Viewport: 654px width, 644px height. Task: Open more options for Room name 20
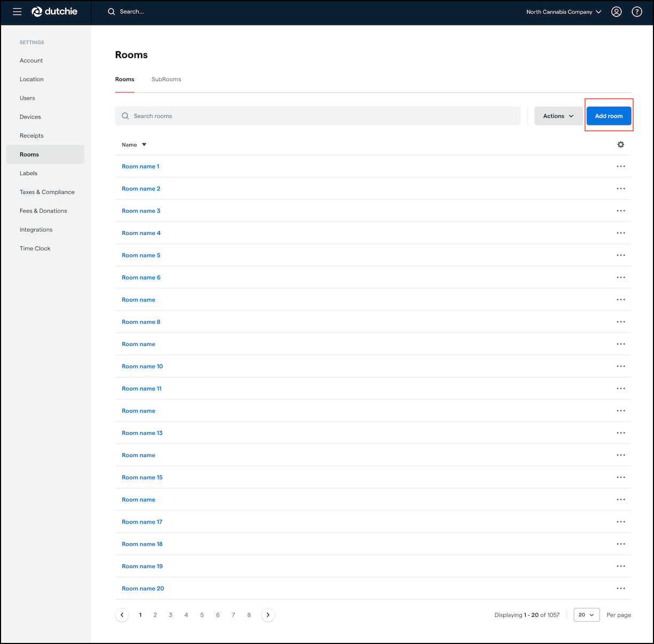point(621,588)
